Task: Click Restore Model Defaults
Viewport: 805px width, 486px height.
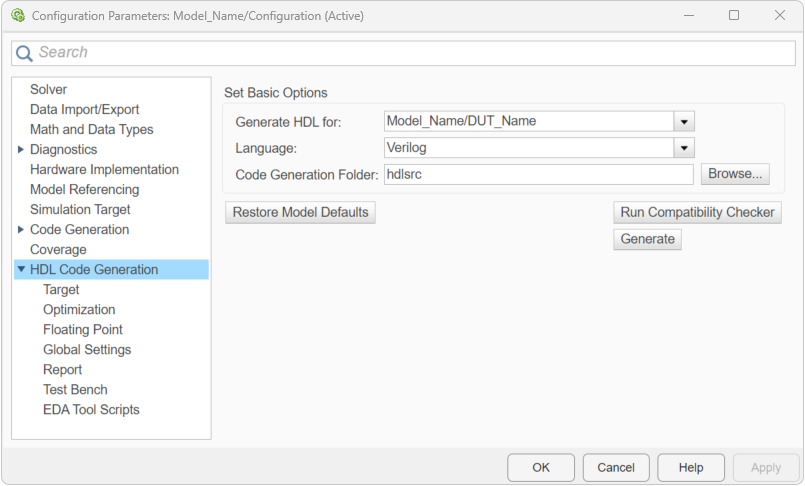Action: point(300,212)
